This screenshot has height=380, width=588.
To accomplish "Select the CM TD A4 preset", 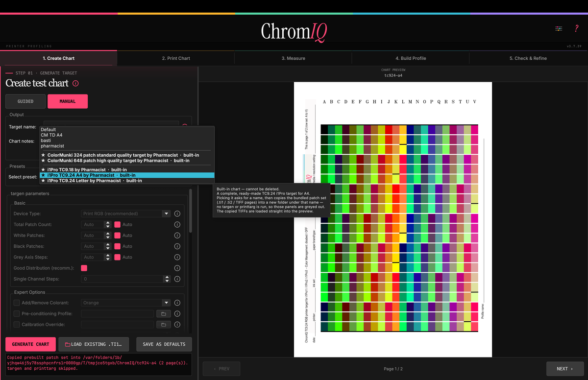I will pyautogui.click(x=127, y=135).
